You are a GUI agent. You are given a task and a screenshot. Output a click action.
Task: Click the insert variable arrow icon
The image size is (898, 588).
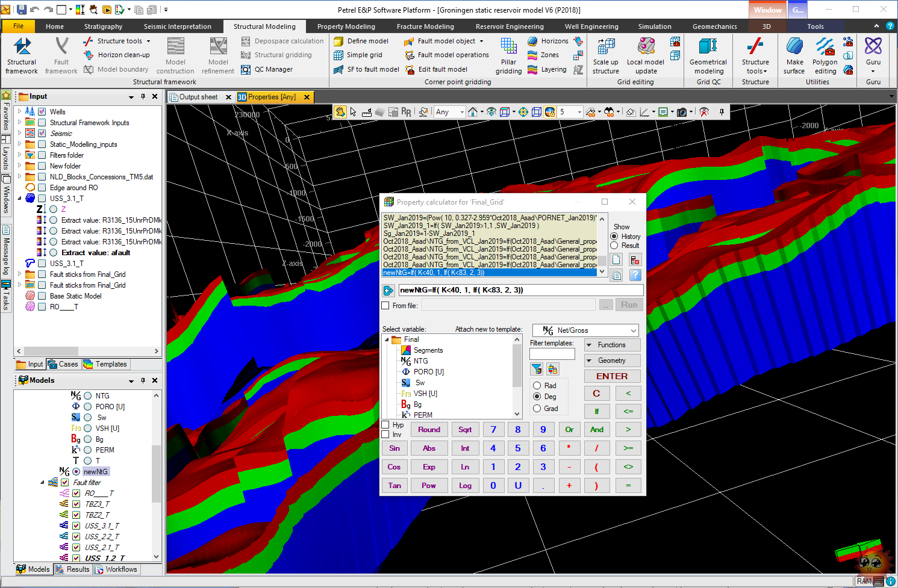coord(388,291)
